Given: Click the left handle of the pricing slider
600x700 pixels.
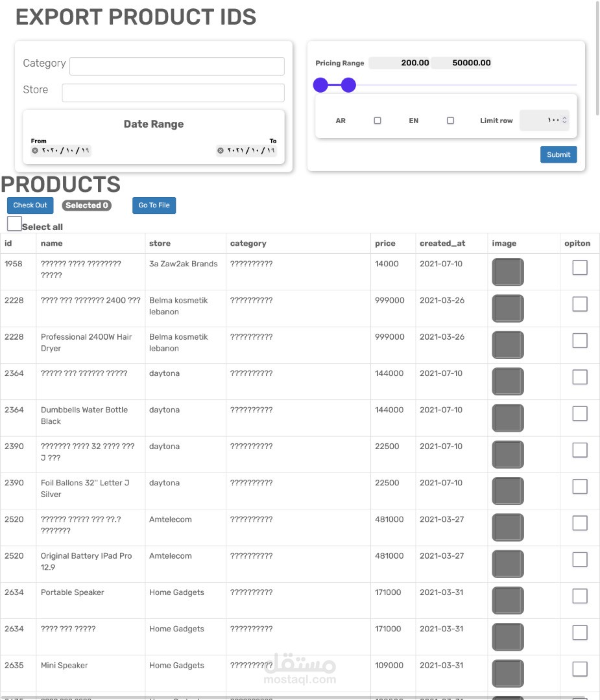Looking at the screenshot, I should [320, 85].
